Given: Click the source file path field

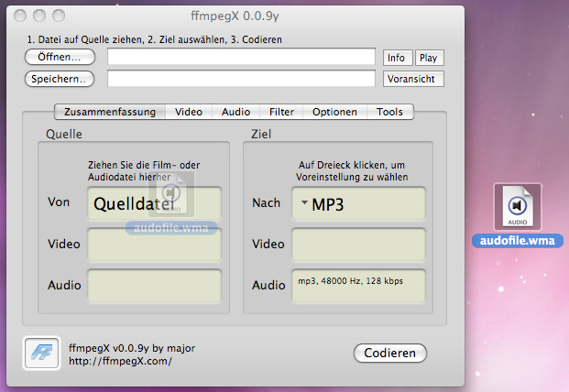Looking at the screenshot, I should [241, 57].
